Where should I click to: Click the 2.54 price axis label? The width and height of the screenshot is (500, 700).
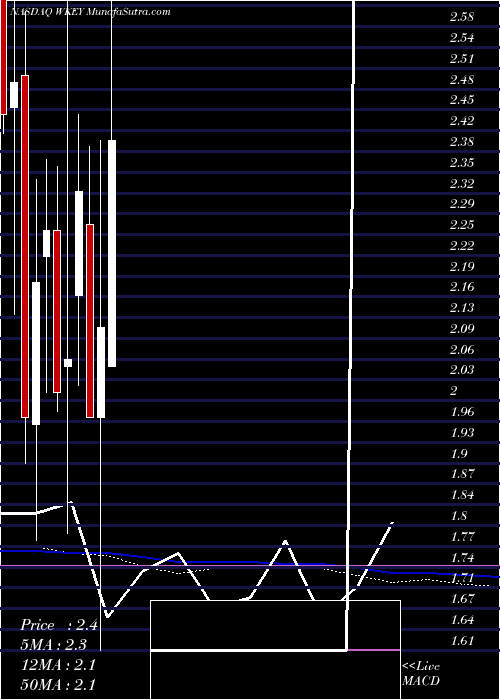coord(462,38)
